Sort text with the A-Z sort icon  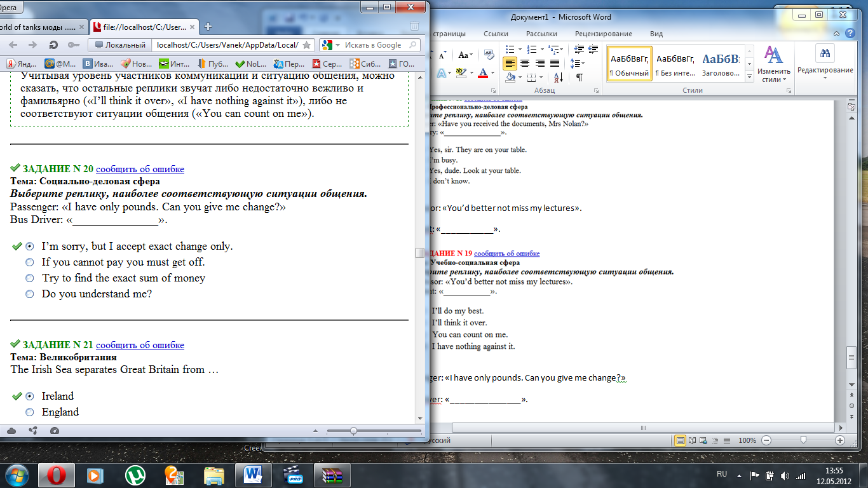[x=558, y=77]
